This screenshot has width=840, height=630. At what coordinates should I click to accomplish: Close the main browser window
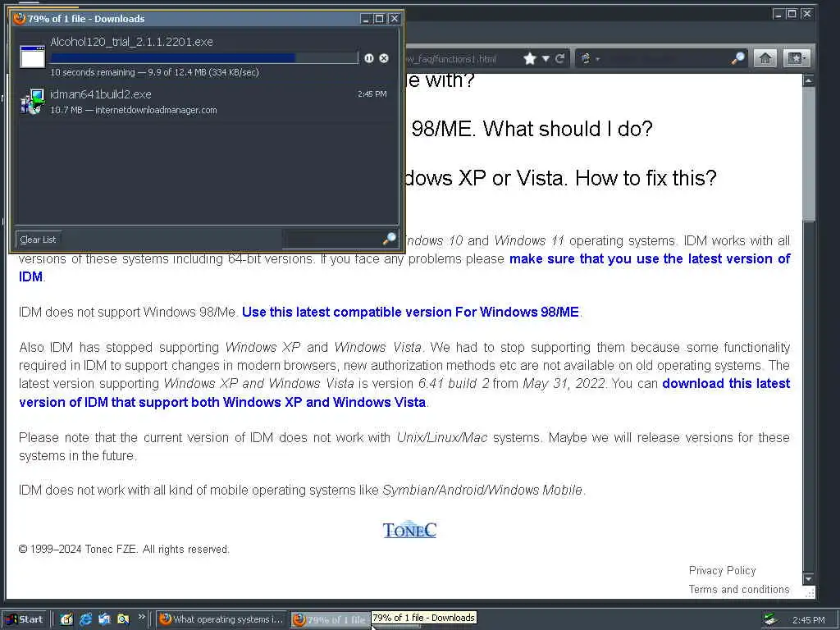[807, 14]
